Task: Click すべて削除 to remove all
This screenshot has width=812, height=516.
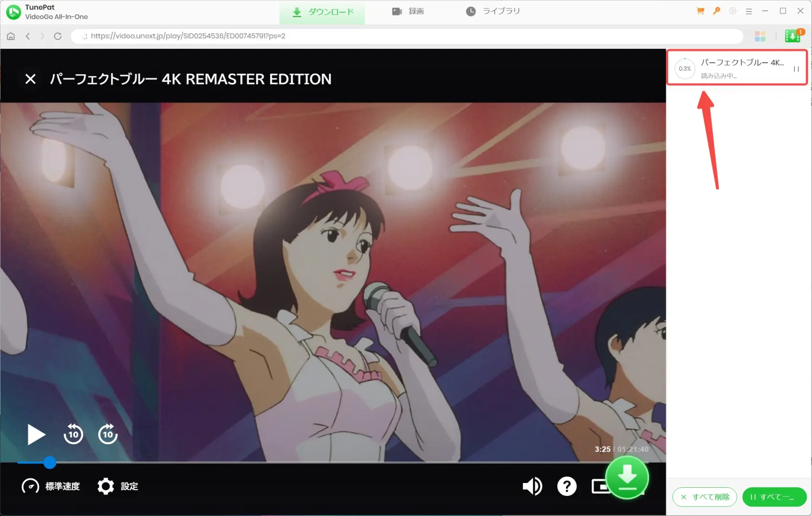Action: pos(704,497)
